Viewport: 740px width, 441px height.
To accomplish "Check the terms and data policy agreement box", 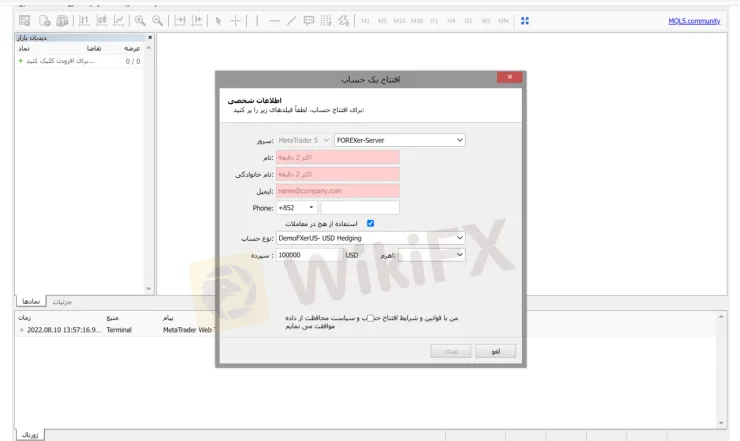I will [x=371, y=318].
